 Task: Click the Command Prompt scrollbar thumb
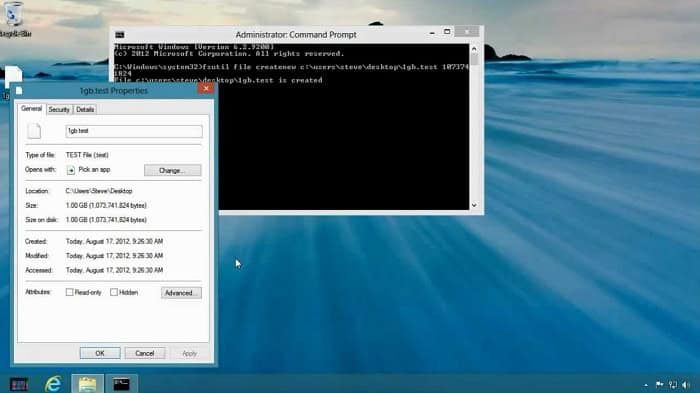pos(474,59)
